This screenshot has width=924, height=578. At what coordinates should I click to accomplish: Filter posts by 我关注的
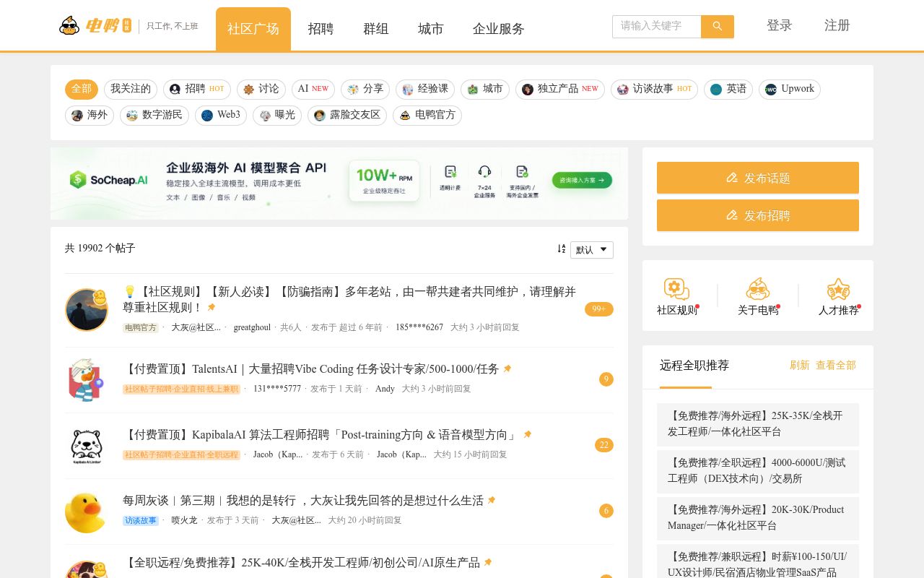131,89
